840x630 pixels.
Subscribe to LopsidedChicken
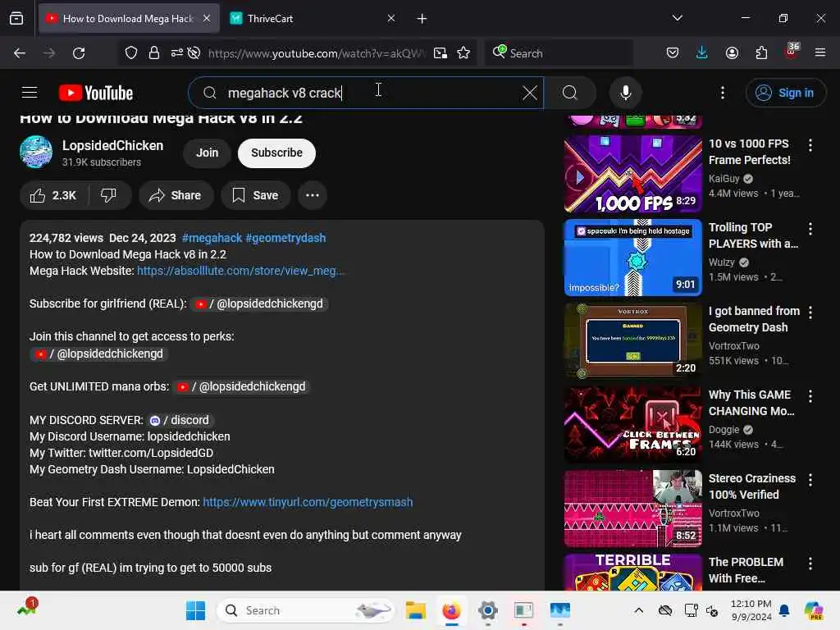(x=276, y=153)
